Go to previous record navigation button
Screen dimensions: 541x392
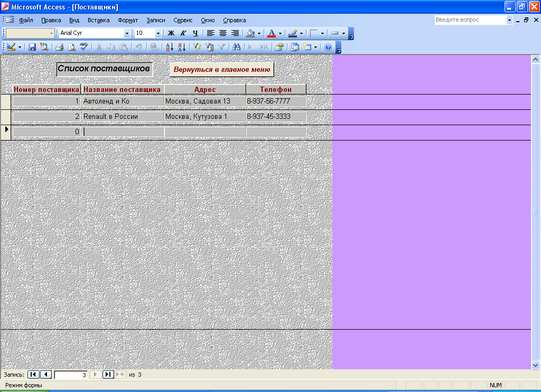pos(46,375)
